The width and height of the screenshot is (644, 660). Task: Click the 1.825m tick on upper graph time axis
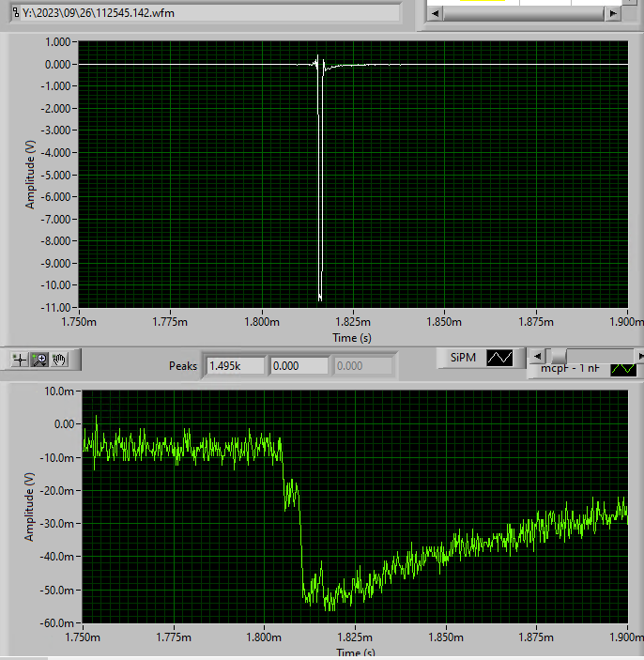[353, 322]
